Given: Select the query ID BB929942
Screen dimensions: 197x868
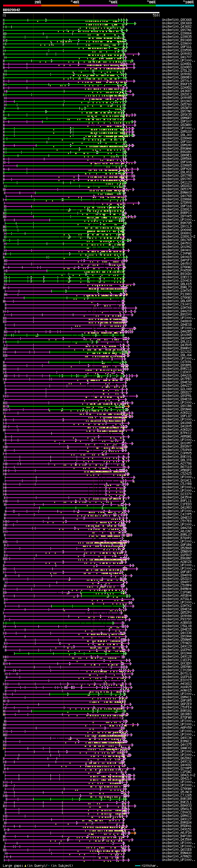Looking at the screenshot, I should click(x=11, y=10).
